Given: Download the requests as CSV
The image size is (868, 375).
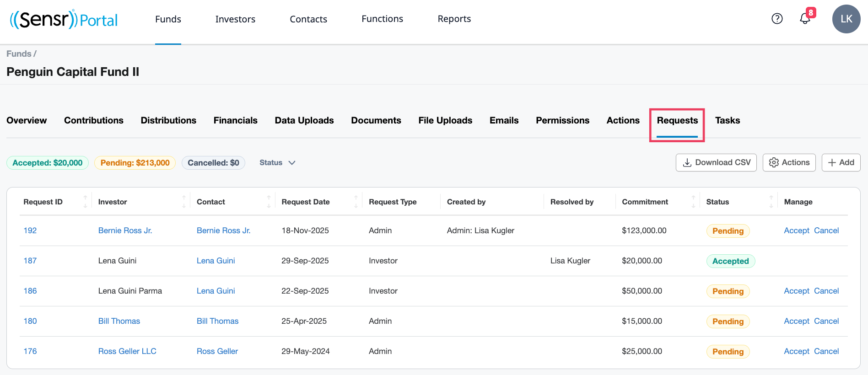Looking at the screenshot, I should point(716,163).
